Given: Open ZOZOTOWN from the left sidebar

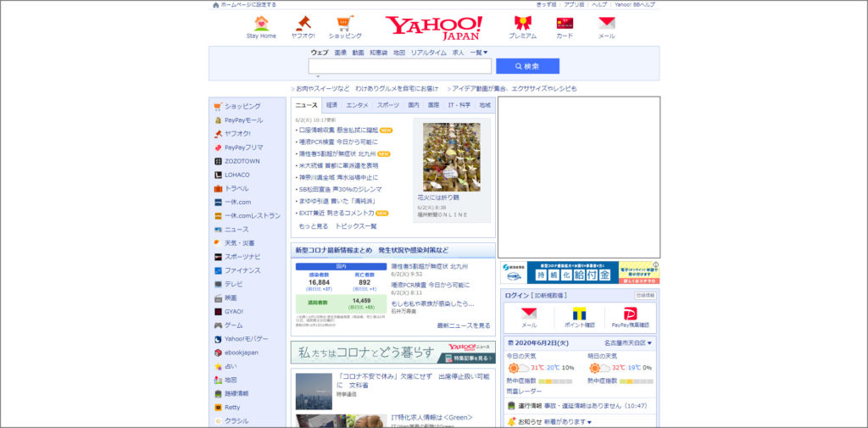Looking at the screenshot, I should tap(242, 161).
